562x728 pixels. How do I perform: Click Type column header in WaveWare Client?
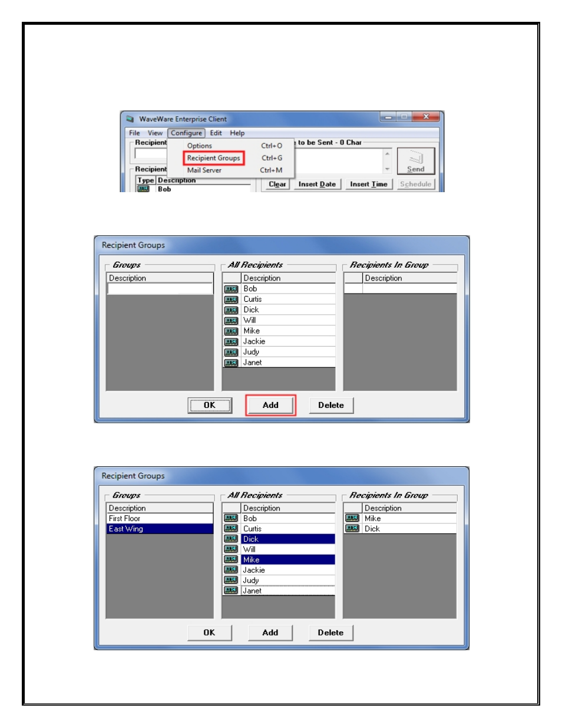point(146,180)
